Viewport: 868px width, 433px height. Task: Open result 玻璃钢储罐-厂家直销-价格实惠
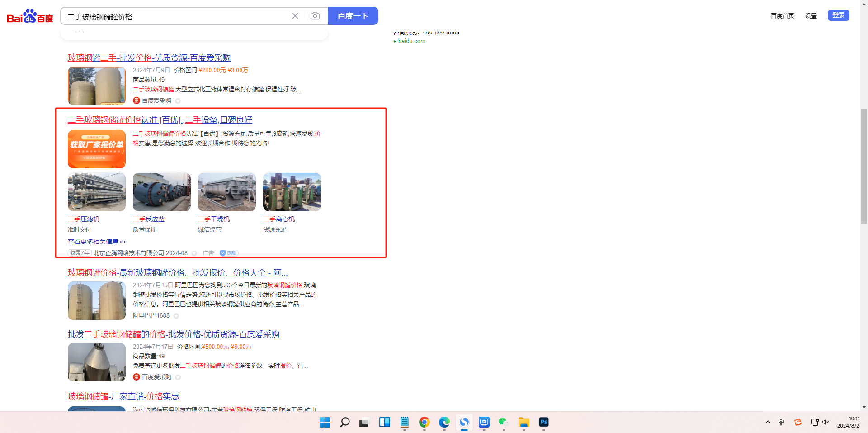(123, 396)
